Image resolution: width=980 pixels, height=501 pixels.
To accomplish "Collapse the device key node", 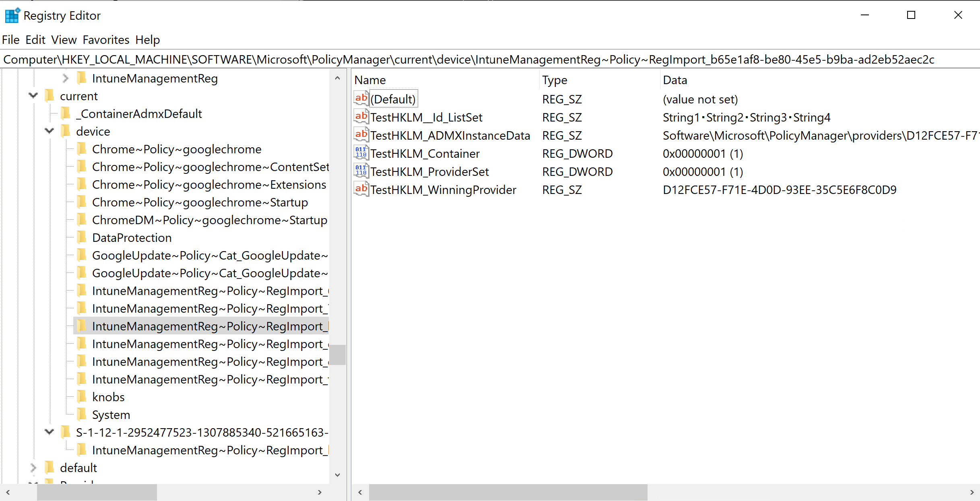I will pyautogui.click(x=50, y=131).
